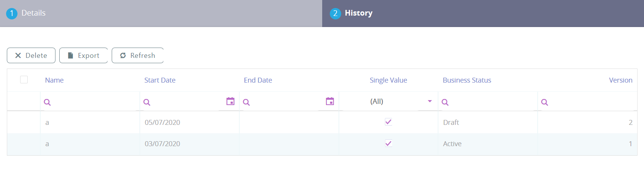The height and width of the screenshot is (185, 644).
Task: Toggle the select-all header checkbox
Action: (x=24, y=80)
